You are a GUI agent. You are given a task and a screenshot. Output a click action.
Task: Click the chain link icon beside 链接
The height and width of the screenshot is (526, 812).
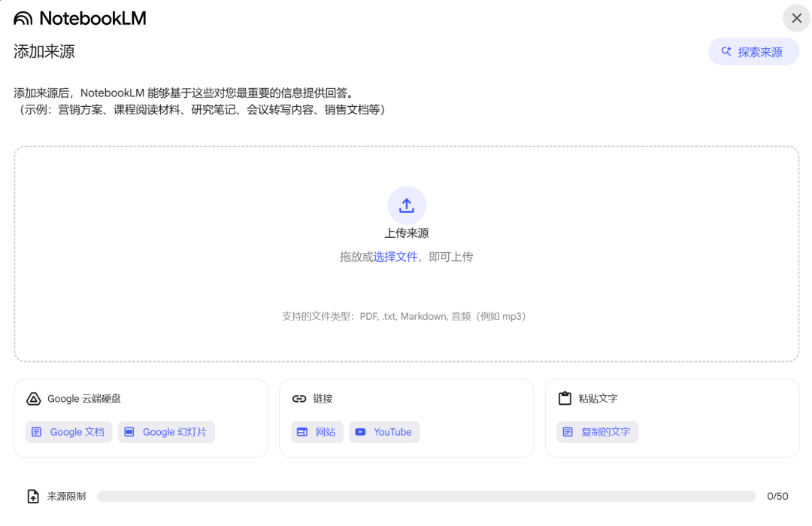point(299,399)
